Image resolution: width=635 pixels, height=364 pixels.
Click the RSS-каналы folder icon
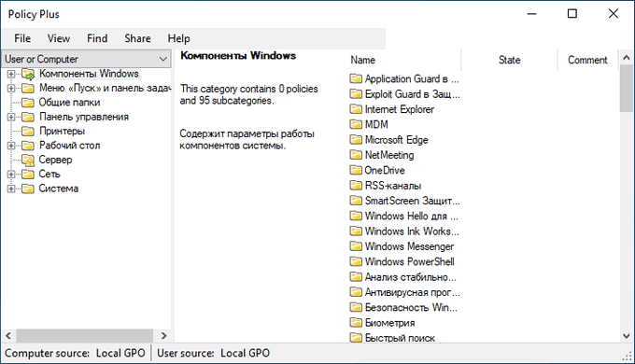coord(356,186)
